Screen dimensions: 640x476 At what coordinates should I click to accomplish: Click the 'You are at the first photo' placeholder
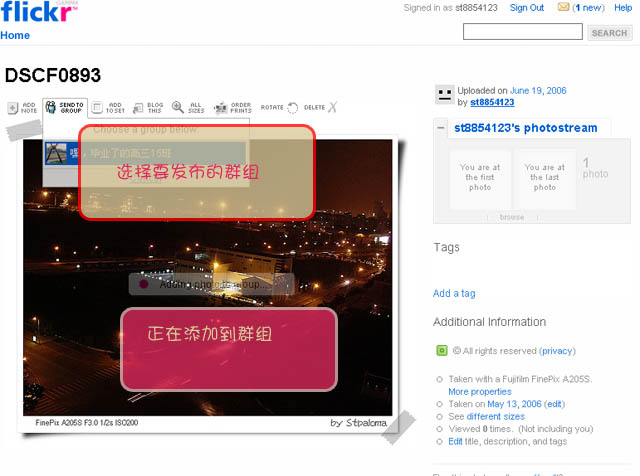click(480, 178)
